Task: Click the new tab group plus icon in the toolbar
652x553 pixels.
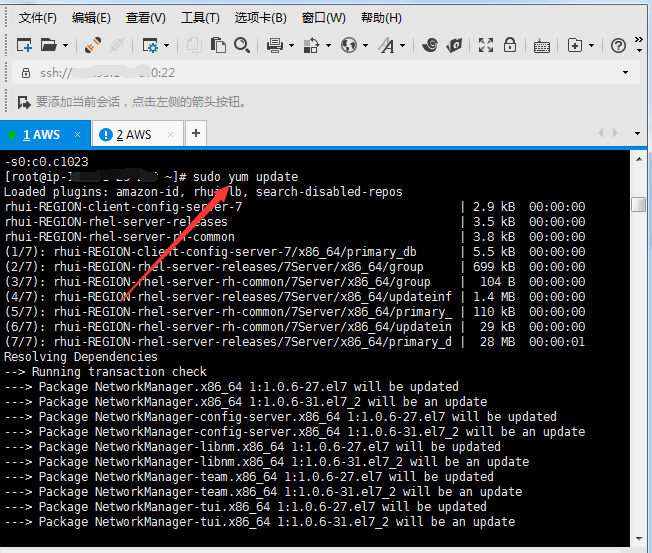Action: [x=575, y=45]
